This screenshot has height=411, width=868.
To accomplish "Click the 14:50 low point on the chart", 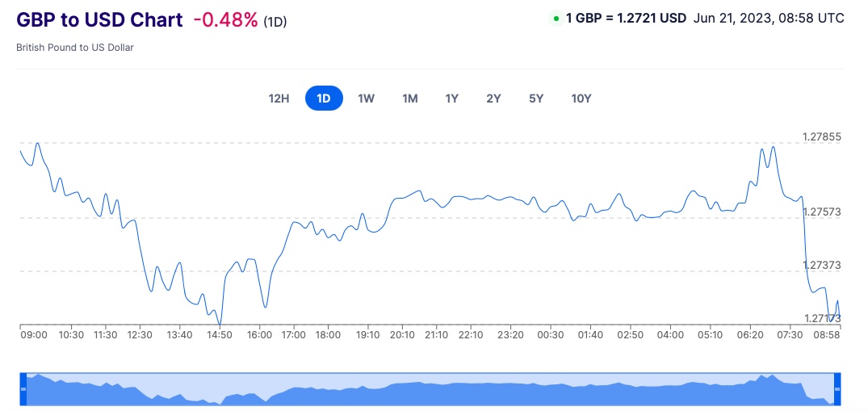I will (220, 324).
